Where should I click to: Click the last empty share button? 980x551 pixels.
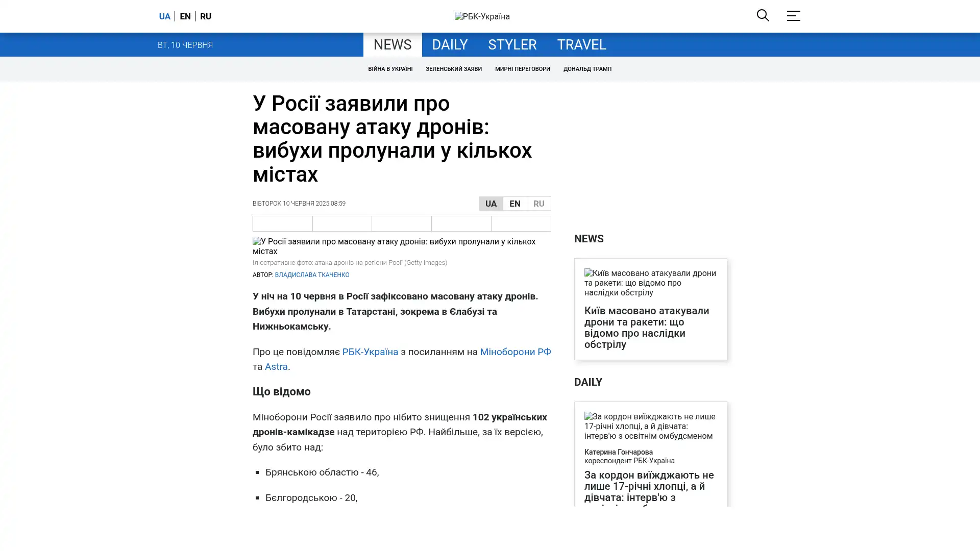(x=521, y=223)
